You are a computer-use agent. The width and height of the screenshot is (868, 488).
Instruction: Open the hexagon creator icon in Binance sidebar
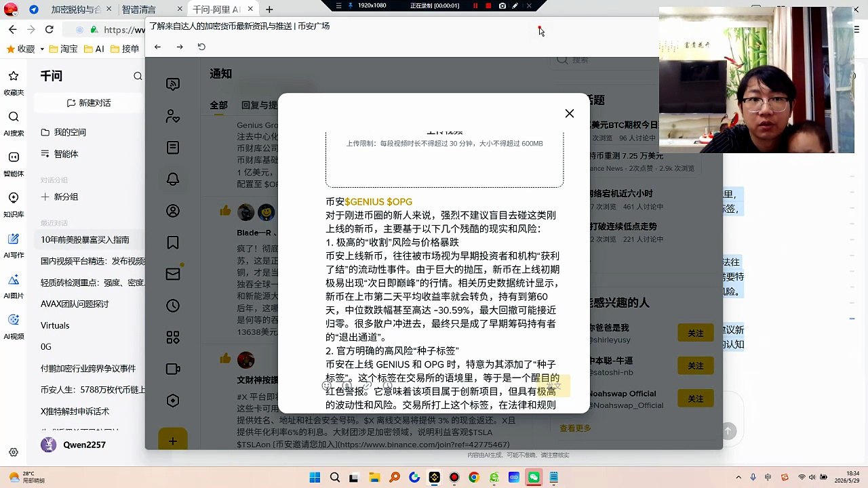coord(173,401)
